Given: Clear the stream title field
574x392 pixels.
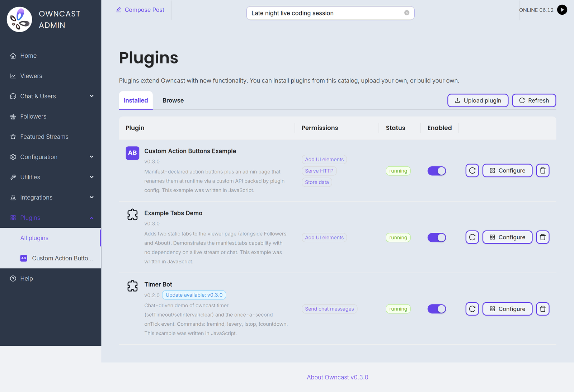Looking at the screenshot, I should coord(407,13).
